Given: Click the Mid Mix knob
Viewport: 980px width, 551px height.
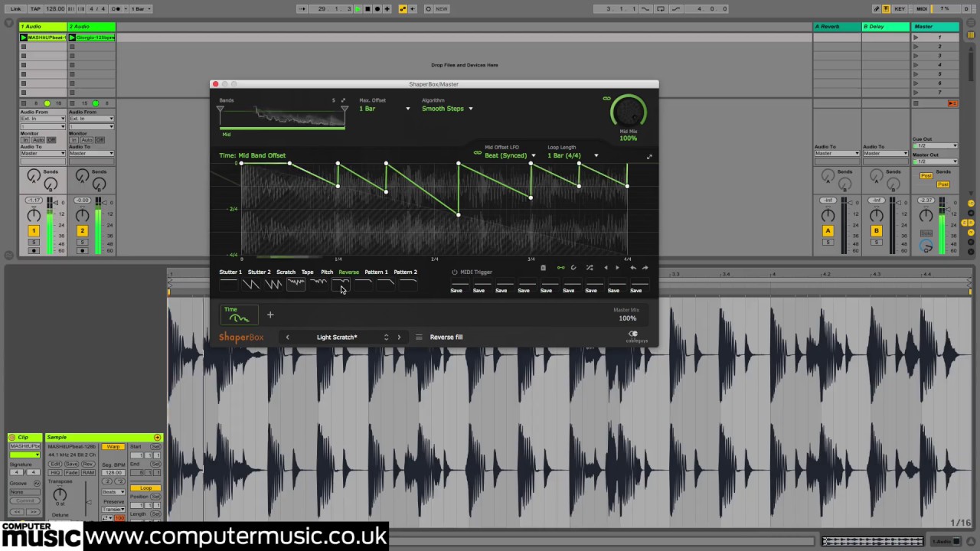Looking at the screenshot, I should click(628, 113).
